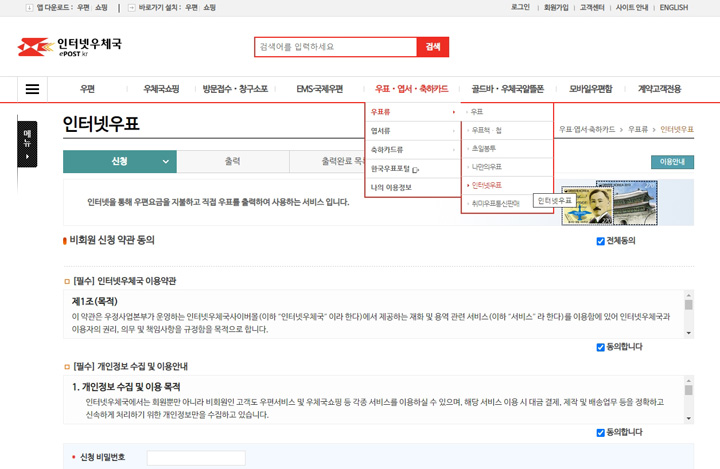The width and height of the screenshot is (720, 469).
Task: Click the 이용약관 box scrollbar thumb
Action: 688,305
